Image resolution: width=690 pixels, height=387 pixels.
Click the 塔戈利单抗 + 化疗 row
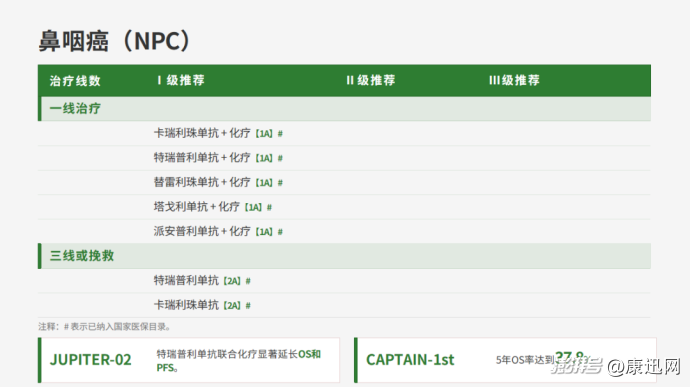(x=344, y=207)
